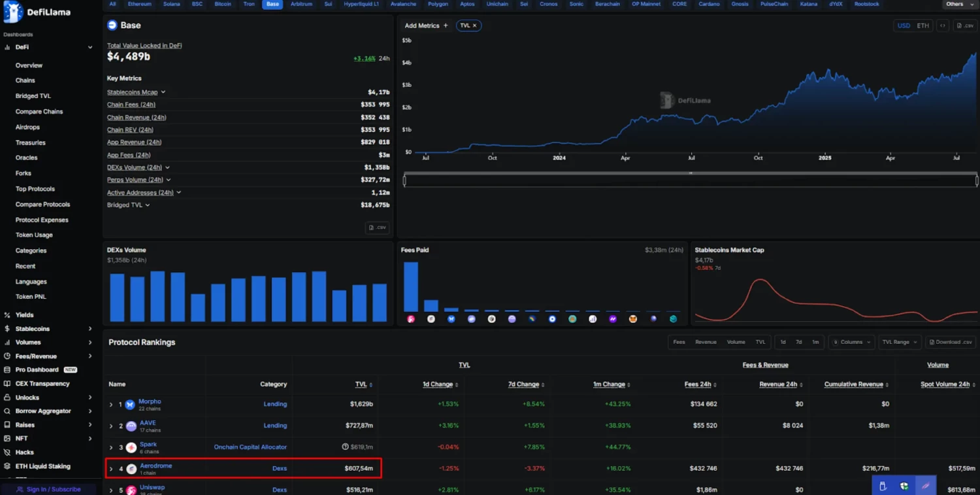
Task: Open the Uniswap protocol link
Action: pyautogui.click(x=152, y=487)
